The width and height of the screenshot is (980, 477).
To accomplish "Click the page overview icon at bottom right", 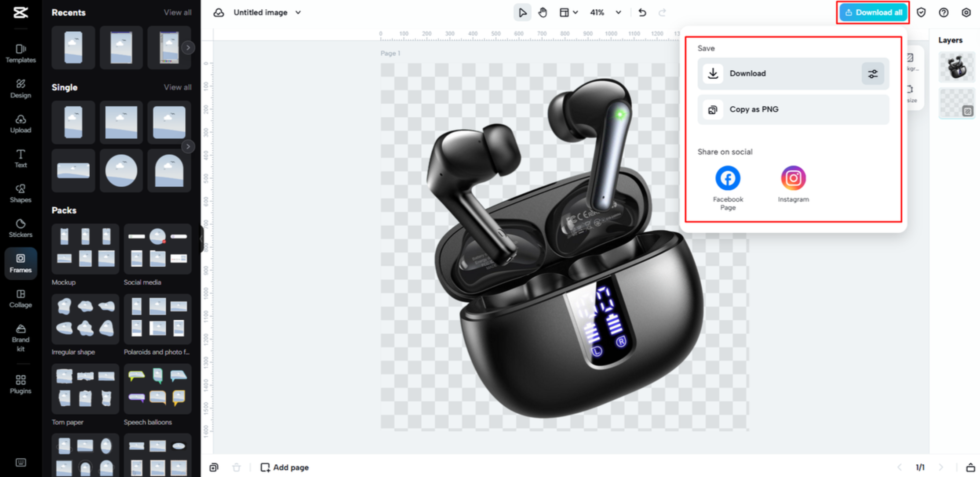I will point(970,467).
